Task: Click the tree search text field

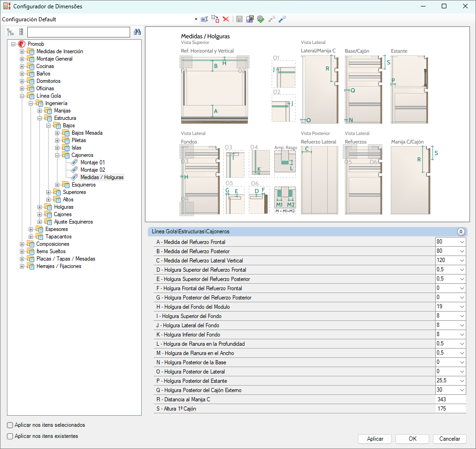Action: [x=78, y=32]
